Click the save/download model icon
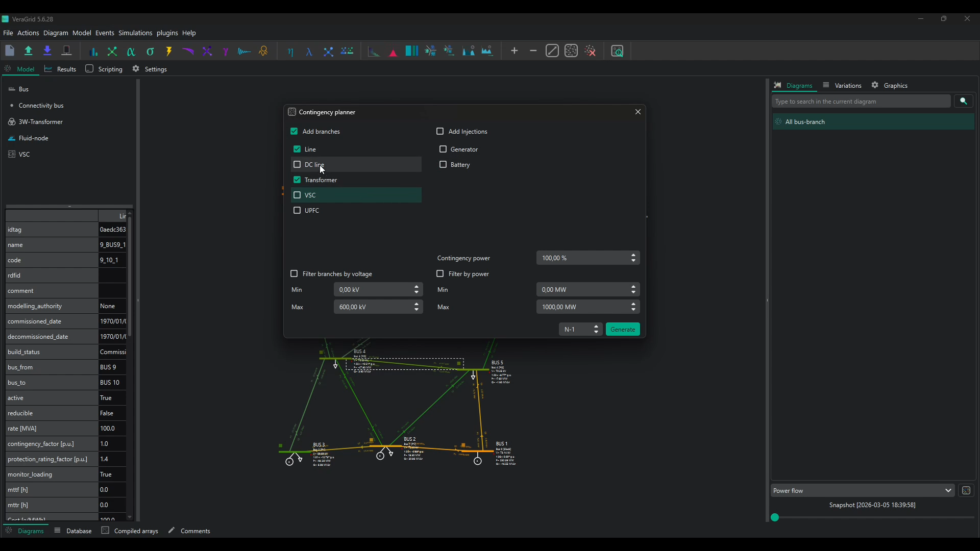The height and width of the screenshot is (551, 980). click(47, 51)
